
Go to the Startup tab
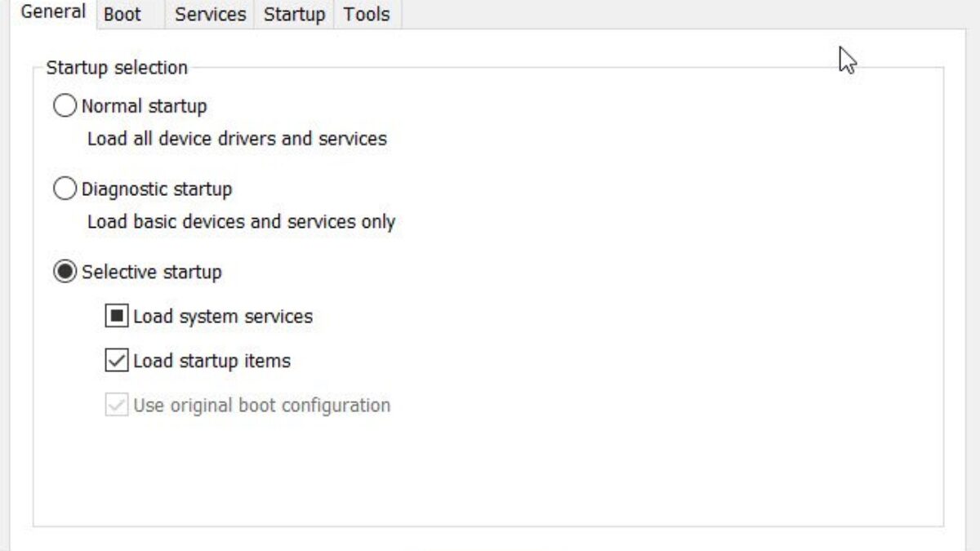pos(294,15)
